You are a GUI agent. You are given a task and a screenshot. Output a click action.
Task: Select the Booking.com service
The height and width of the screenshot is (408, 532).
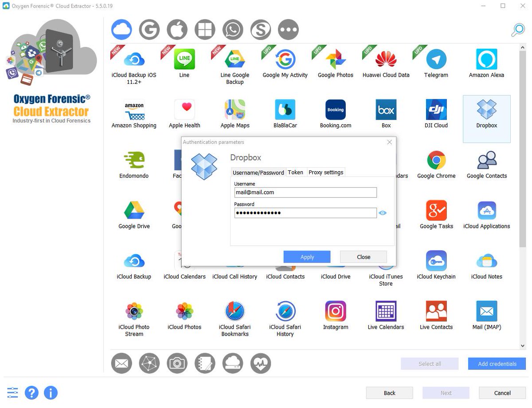tap(336, 114)
